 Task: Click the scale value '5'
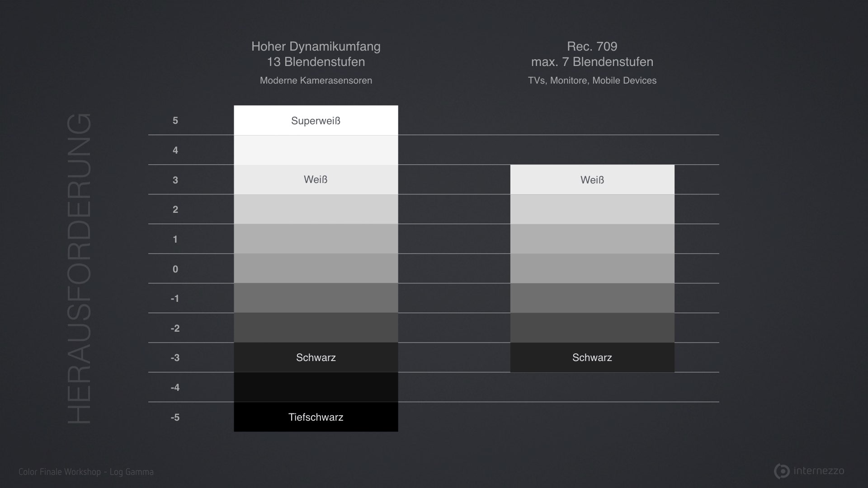point(175,121)
